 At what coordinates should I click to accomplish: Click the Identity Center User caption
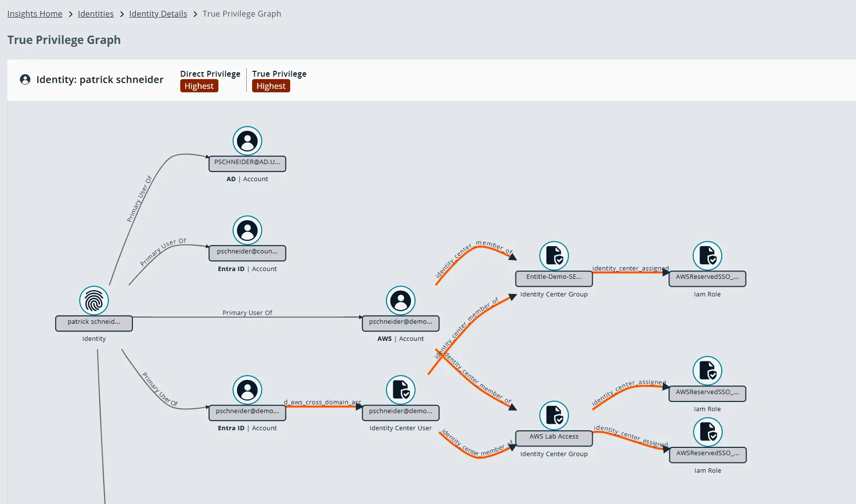401,428
